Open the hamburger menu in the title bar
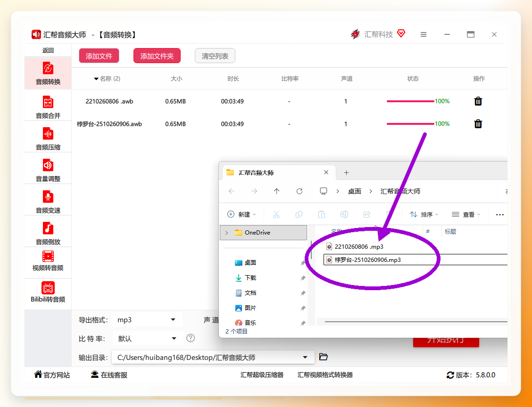The image size is (532, 407). 424,34
